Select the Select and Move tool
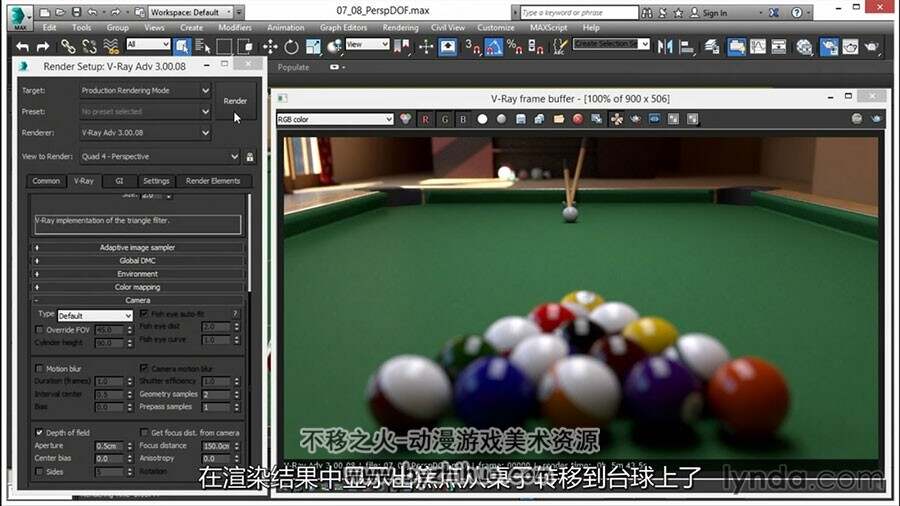Viewport: 900px width, 506px height. tap(270, 46)
